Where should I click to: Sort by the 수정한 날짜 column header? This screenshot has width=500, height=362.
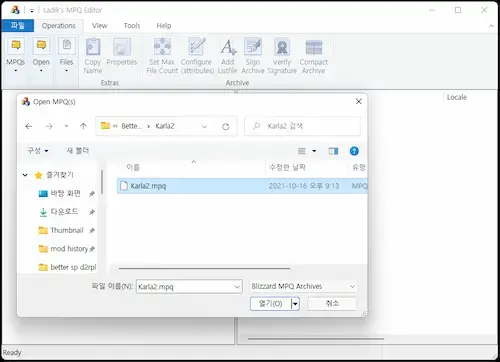tap(287, 167)
